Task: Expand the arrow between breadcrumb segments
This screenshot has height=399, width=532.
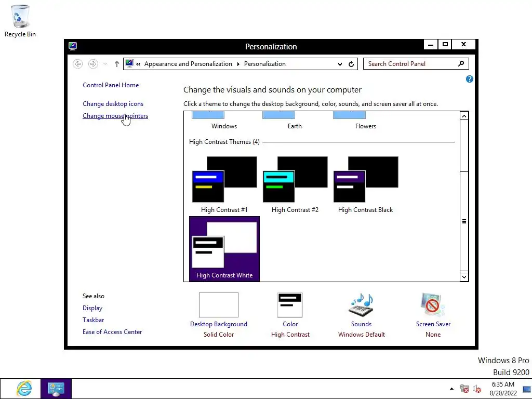Action: pos(238,64)
